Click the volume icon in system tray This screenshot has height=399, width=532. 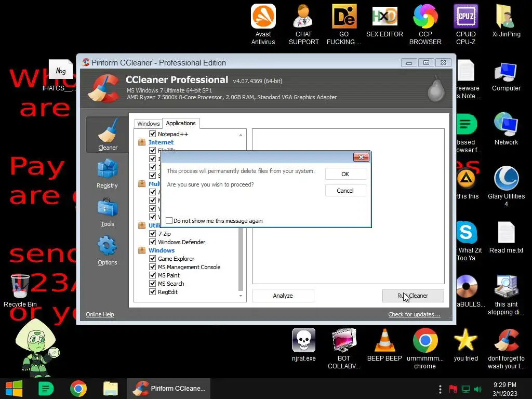tap(478, 389)
